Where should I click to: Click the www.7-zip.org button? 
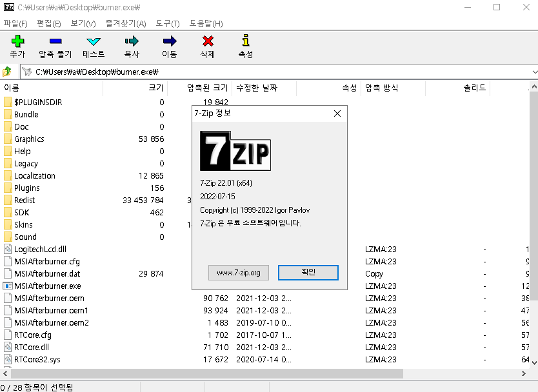pos(239,273)
